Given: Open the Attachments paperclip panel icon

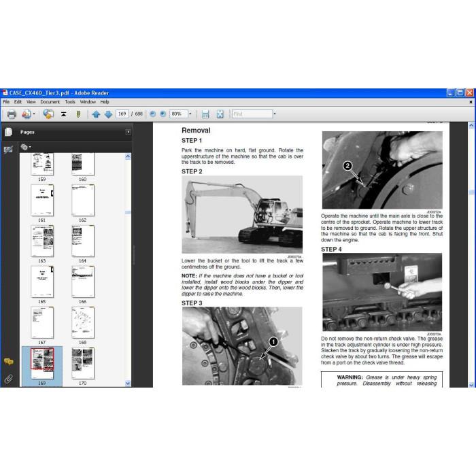Looking at the screenshot, I should 8,379.
